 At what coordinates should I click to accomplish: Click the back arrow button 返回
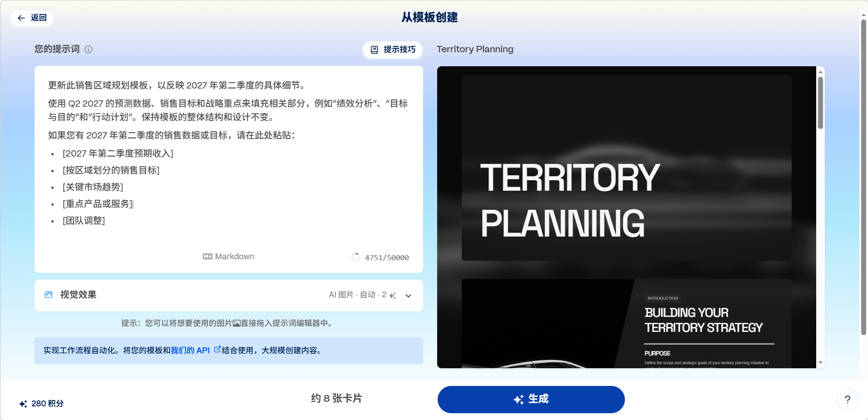pyautogui.click(x=32, y=18)
